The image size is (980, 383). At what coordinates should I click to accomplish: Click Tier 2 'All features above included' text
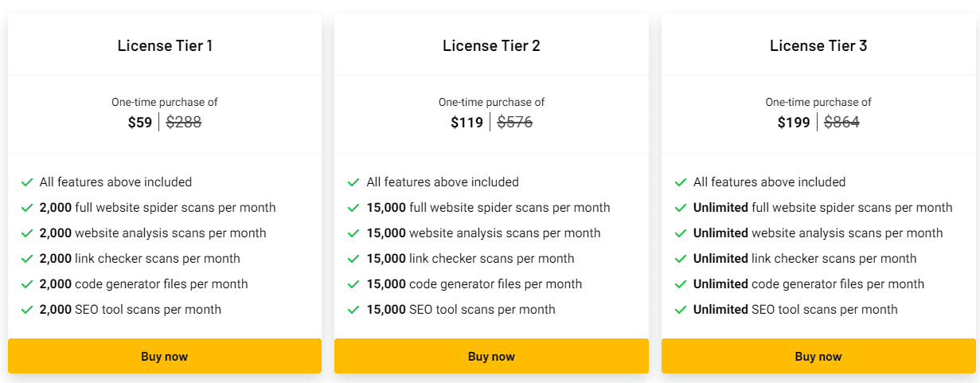click(443, 182)
